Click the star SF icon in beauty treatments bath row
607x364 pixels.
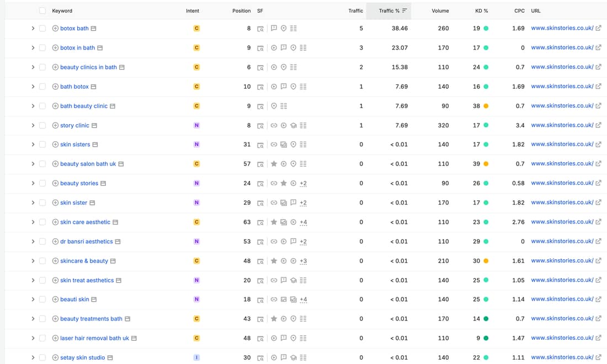click(x=274, y=319)
